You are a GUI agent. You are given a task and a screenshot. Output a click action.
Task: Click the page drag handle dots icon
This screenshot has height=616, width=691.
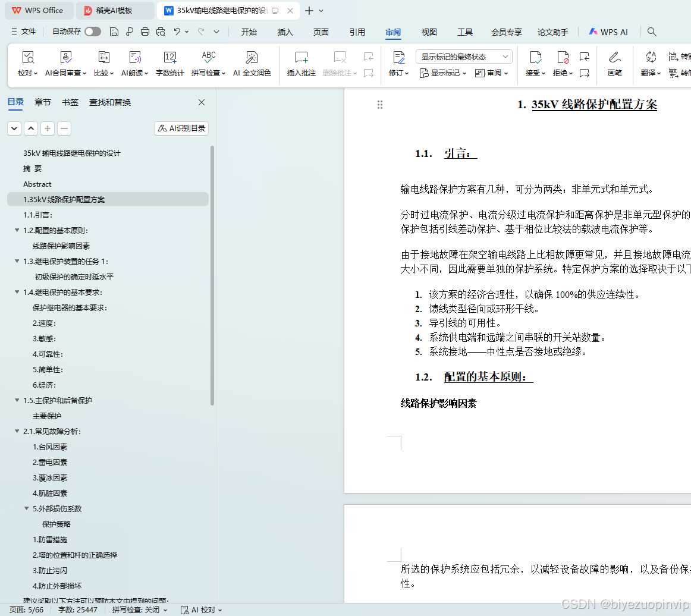click(x=380, y=105)
